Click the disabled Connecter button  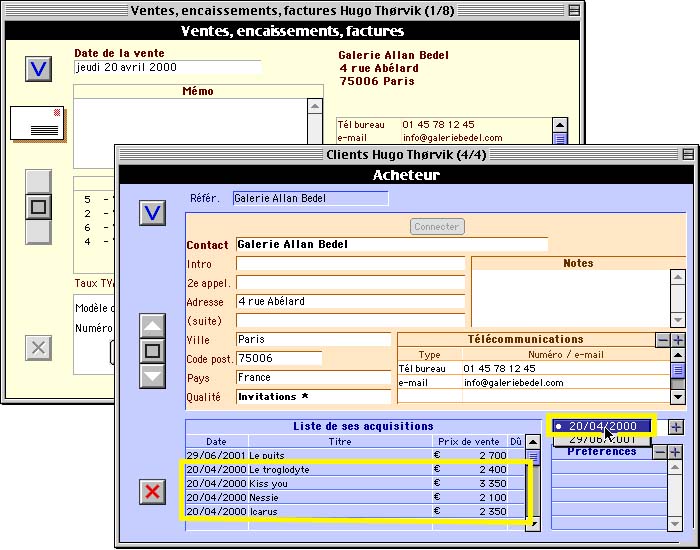[x=437, y=226]
